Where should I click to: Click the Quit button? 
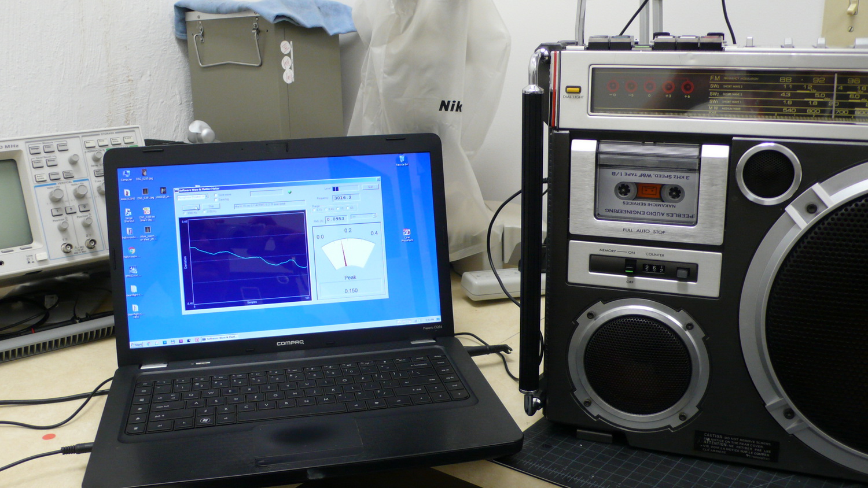click(x=370, y=187)
